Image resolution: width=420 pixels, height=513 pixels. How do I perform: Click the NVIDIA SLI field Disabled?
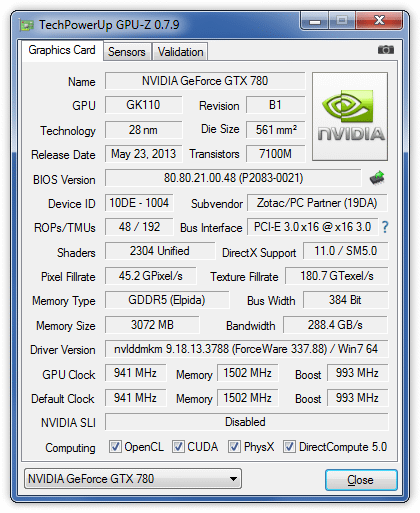(247, 422)
